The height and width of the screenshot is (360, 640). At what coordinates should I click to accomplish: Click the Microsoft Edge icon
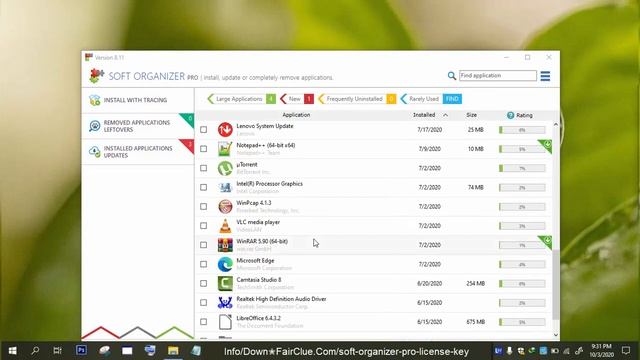click(225, 264)
